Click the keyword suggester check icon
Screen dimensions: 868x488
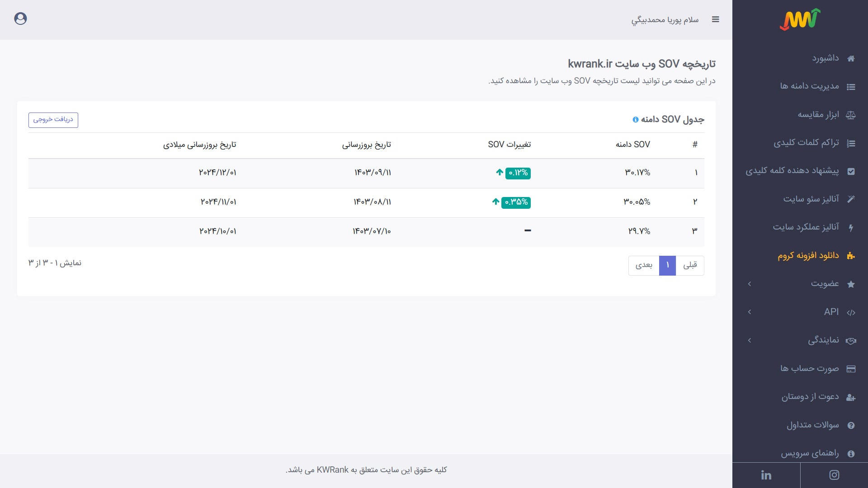pos(851,171)
